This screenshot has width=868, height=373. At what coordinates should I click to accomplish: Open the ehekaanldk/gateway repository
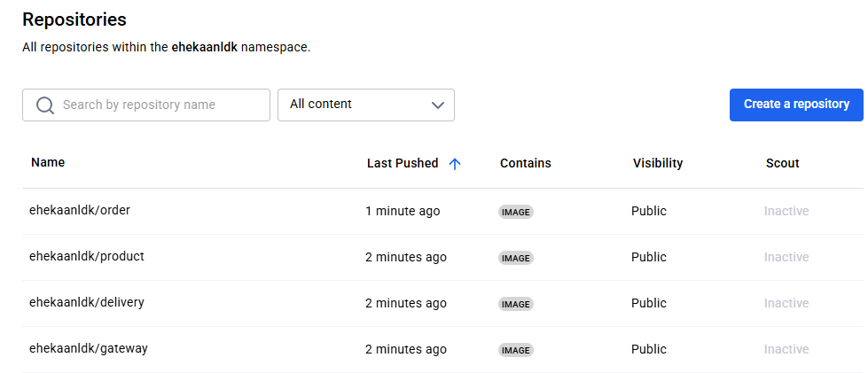(x=88, y=349)
